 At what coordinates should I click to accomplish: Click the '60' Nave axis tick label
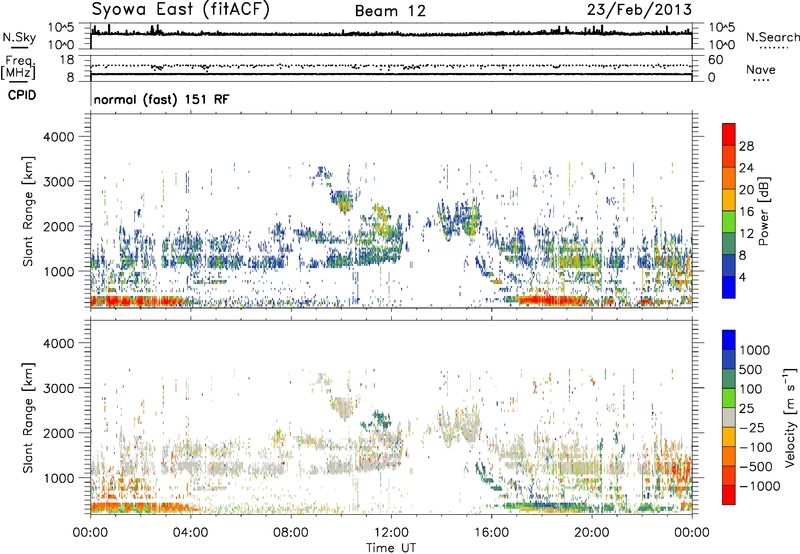pos(715,60)
